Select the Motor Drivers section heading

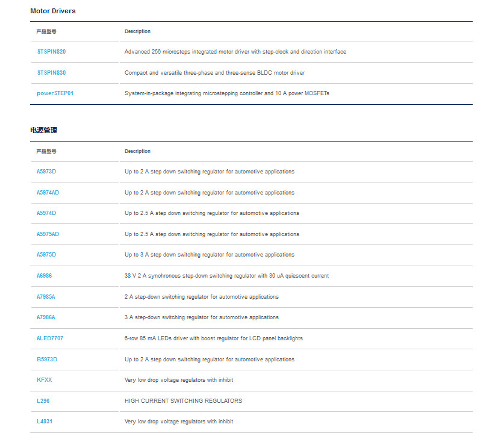53,11
